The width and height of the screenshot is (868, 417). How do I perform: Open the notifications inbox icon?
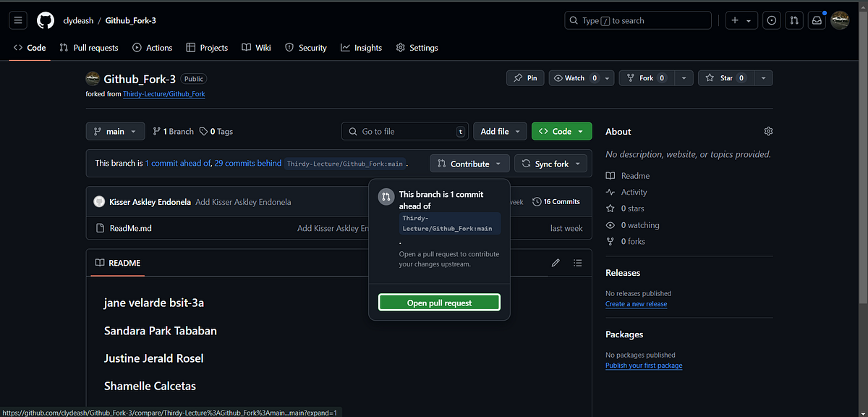point(817,20)
